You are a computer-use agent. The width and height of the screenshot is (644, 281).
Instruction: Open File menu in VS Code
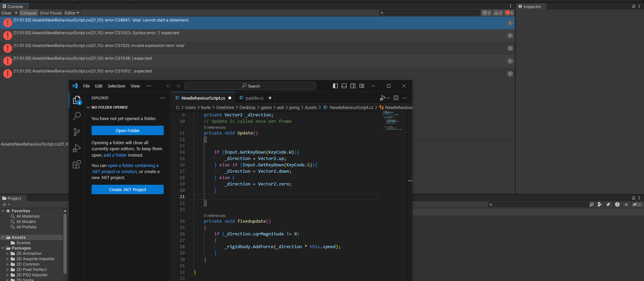coord(87,86)
